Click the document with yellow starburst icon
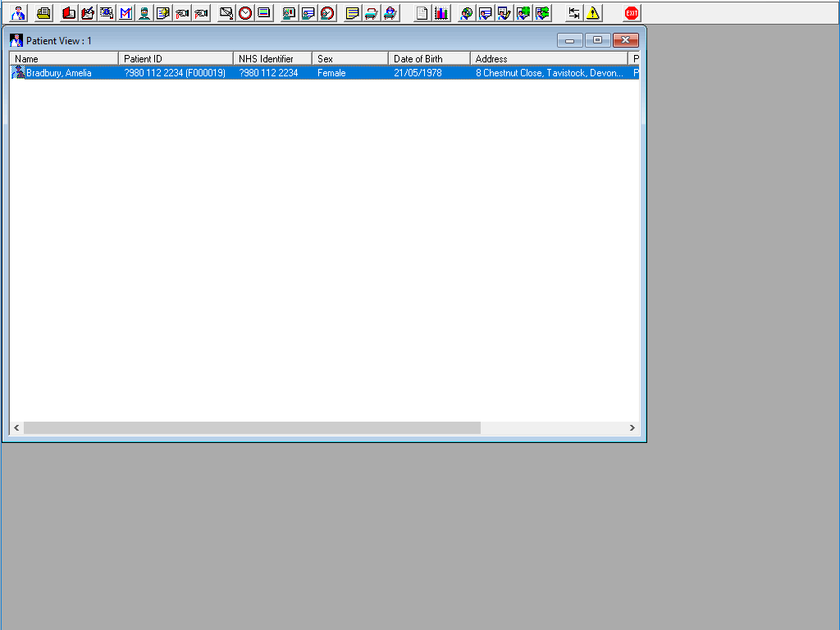This screenshot has height=630, width=840. [163, 13]
